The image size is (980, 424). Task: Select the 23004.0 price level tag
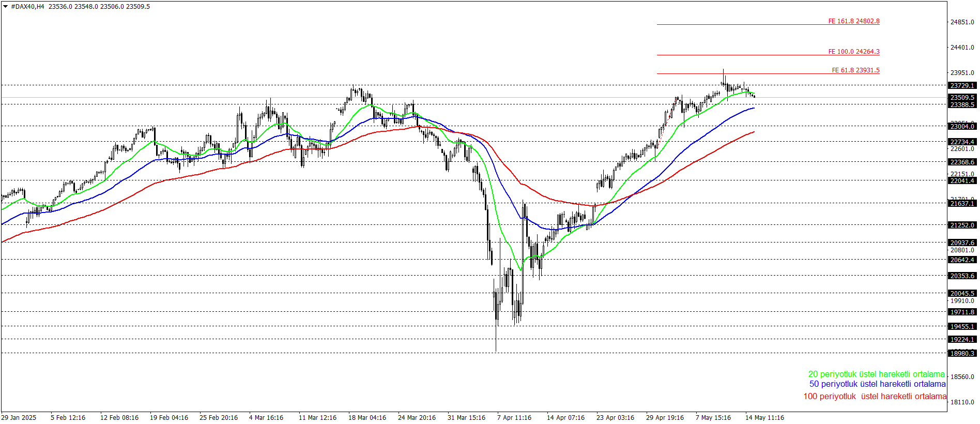pyautogui.click(x=962, y=127)
